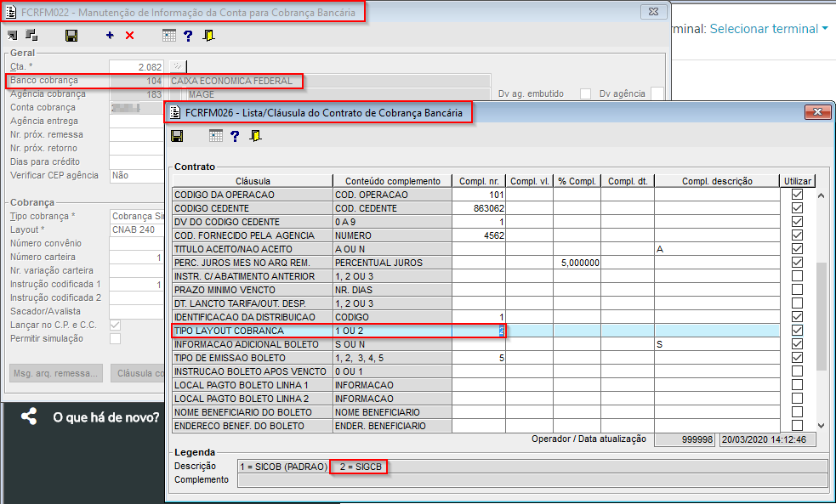Enable Permitir simulação checkbox
Screen dimensions: 836x504
tap(115, 338)
